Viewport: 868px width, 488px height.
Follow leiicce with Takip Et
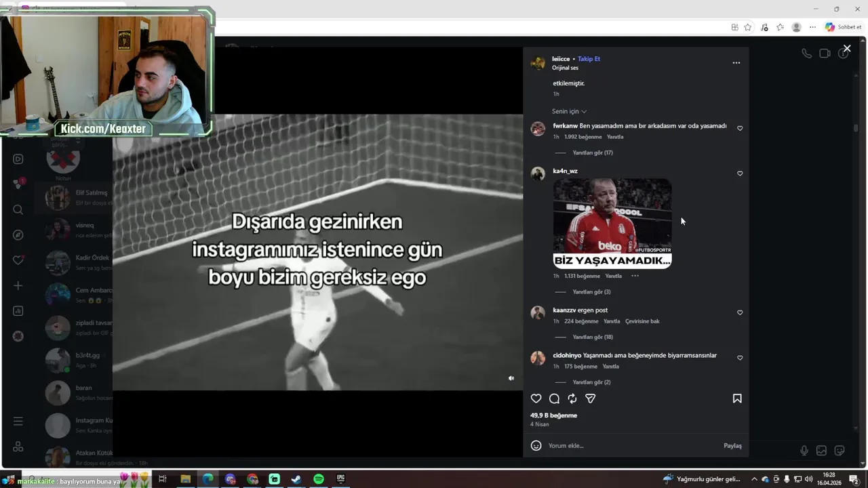tap(589, 59)
